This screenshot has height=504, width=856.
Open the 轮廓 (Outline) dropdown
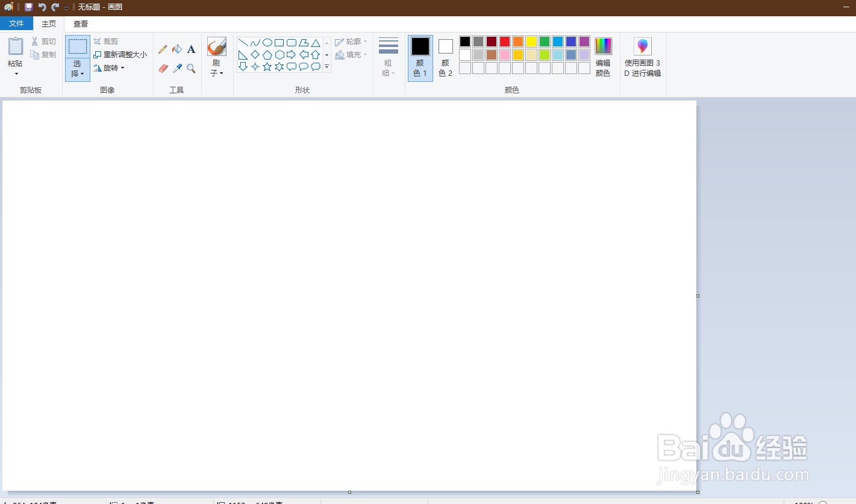click(x=351, y=42)
